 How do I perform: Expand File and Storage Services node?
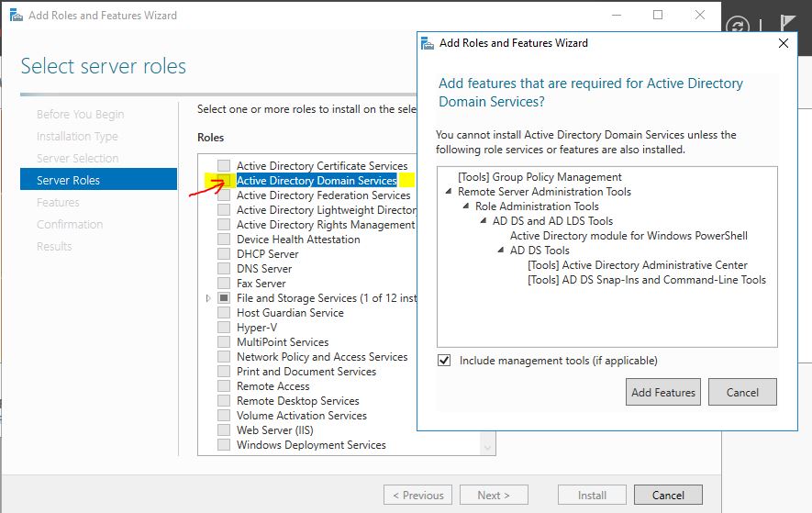[208, 298]
